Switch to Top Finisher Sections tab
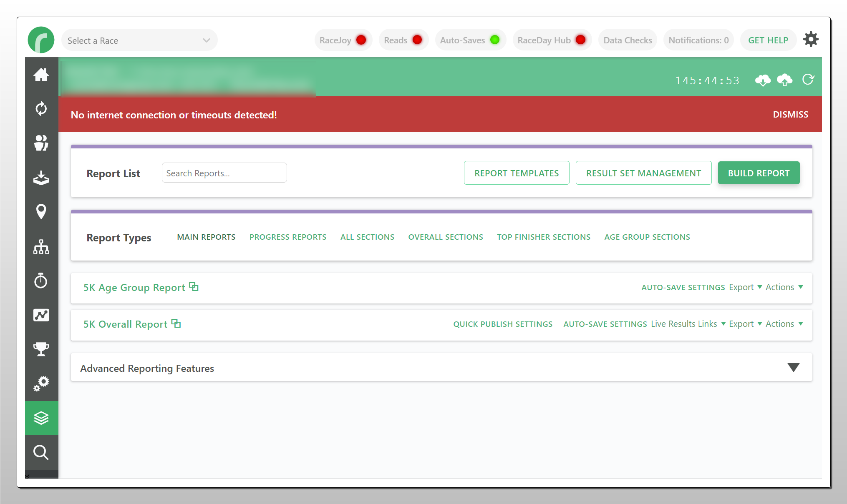The height and width of the screenshot is (504, 847). tap(544, 237)
